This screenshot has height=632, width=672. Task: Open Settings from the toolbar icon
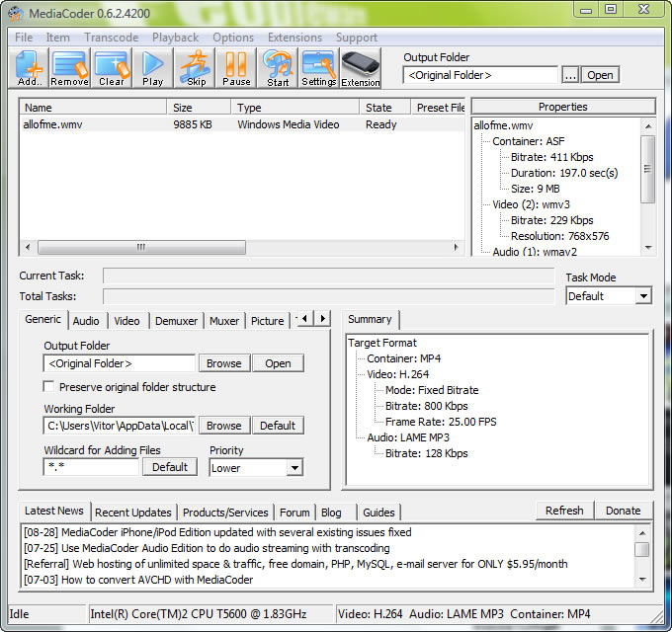click(x=319, y=68)
